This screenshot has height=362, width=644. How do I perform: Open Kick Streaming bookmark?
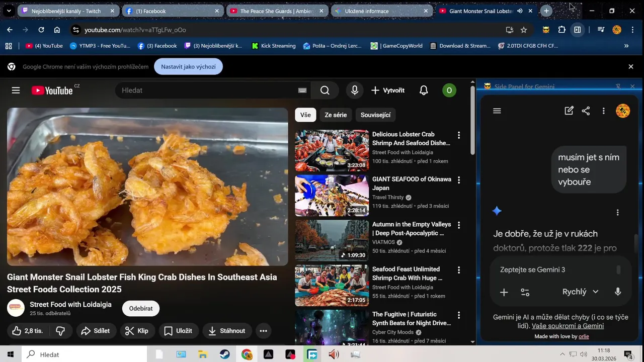274,46
